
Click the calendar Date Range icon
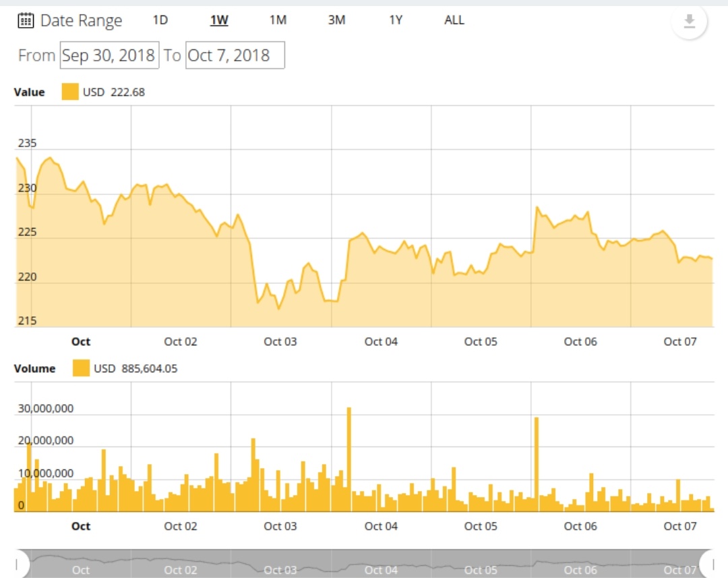click(x=26, y=20)
